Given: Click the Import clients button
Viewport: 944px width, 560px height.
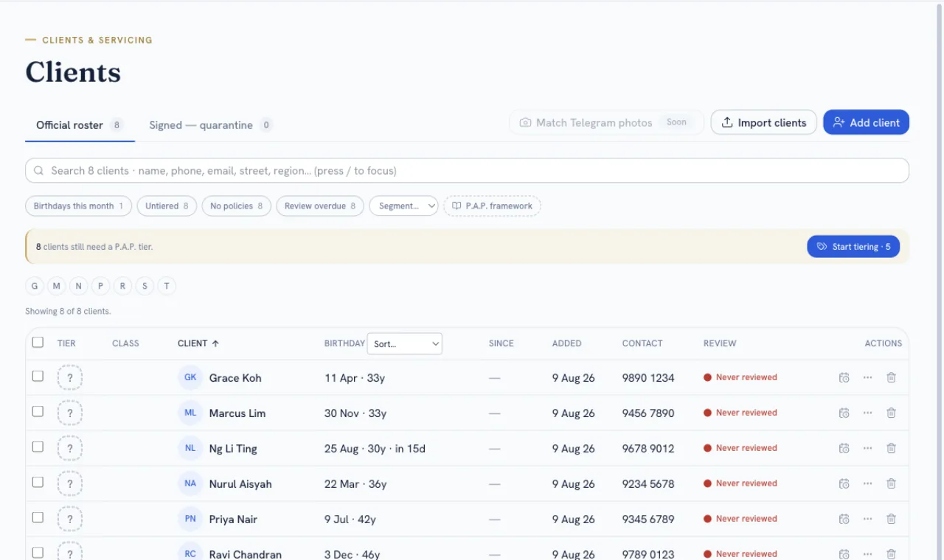Looking at the screenshot, I should [x=764, y=122].
